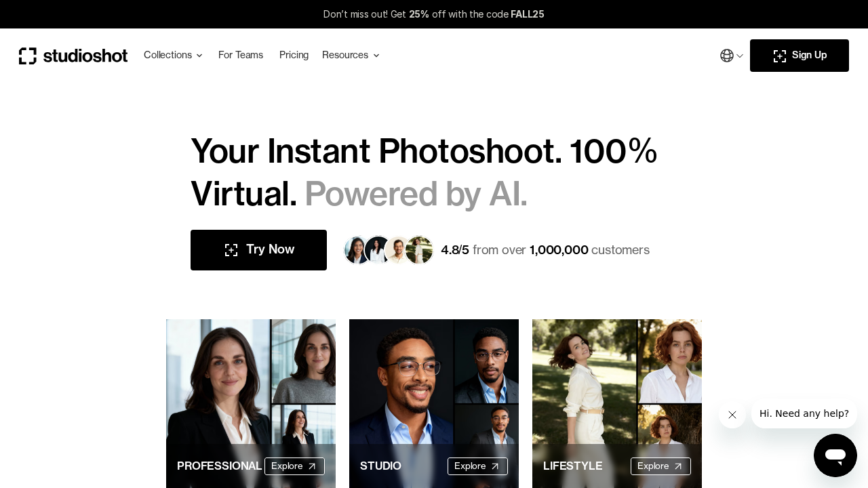Expand the Collections dropdown
This screenshot has height=488, width=868.
click(173, 55)
